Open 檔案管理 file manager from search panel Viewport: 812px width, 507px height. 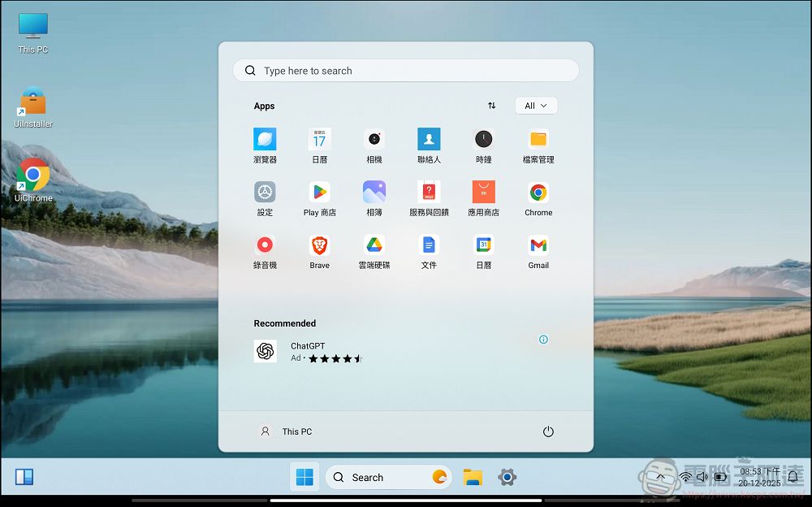point(538,146)
